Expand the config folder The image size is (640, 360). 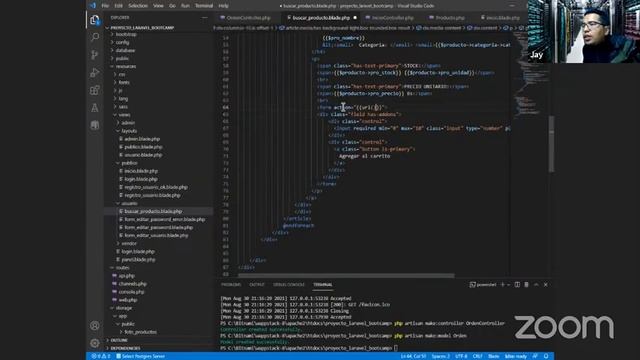(x=122, y=42)
